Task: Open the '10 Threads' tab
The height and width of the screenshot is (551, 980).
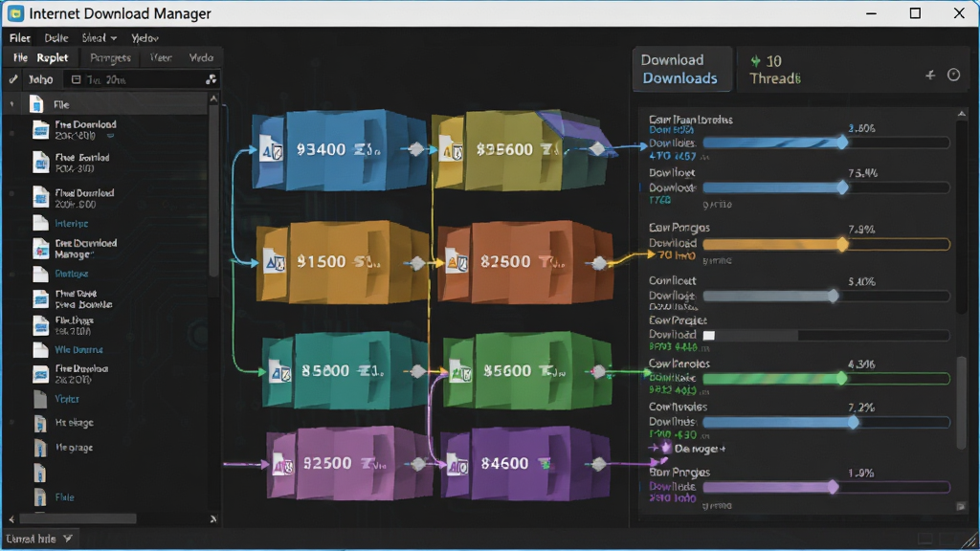Action: point(775,69)
